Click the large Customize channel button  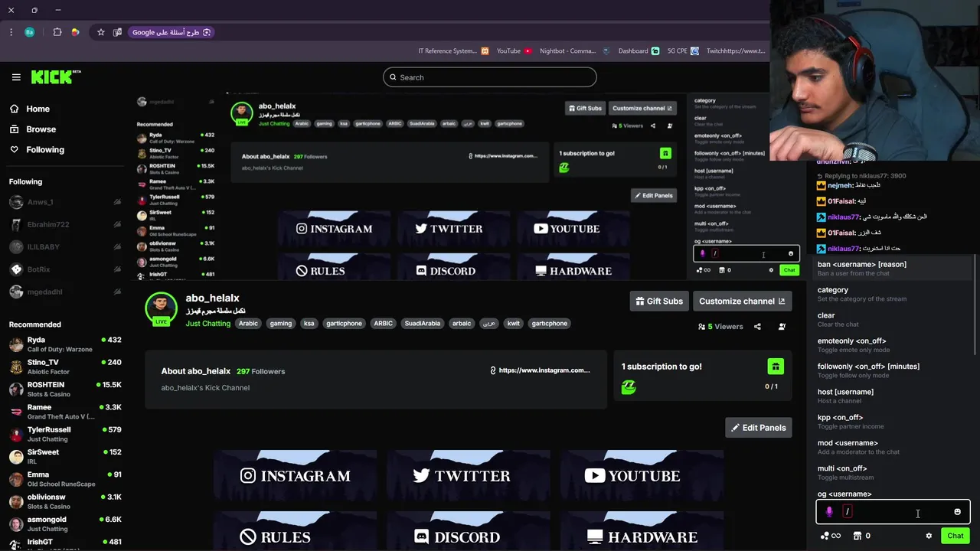[x=742, y=302]
